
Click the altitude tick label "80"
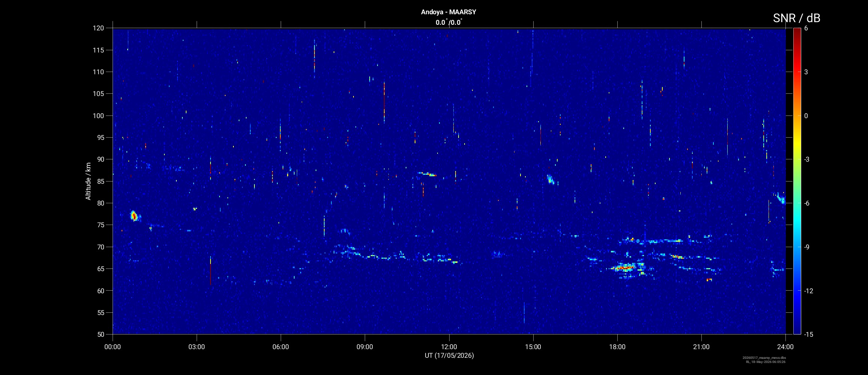[100, 203]
